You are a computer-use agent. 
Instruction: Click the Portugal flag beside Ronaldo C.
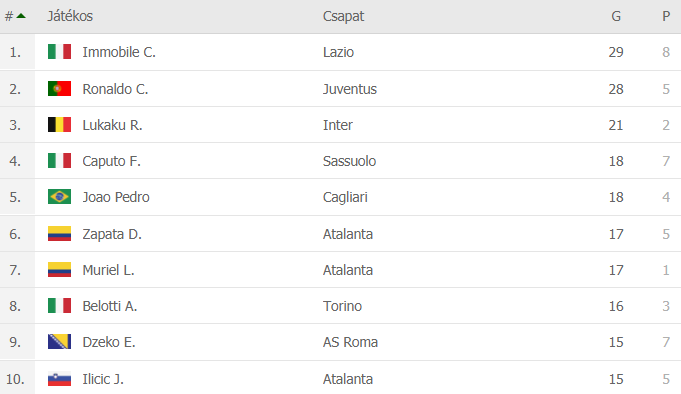60,89
